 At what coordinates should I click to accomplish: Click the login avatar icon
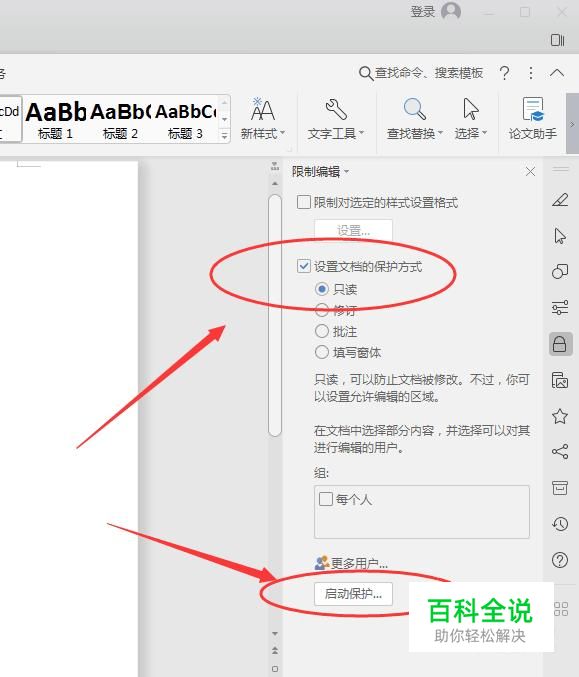(451, 11)
